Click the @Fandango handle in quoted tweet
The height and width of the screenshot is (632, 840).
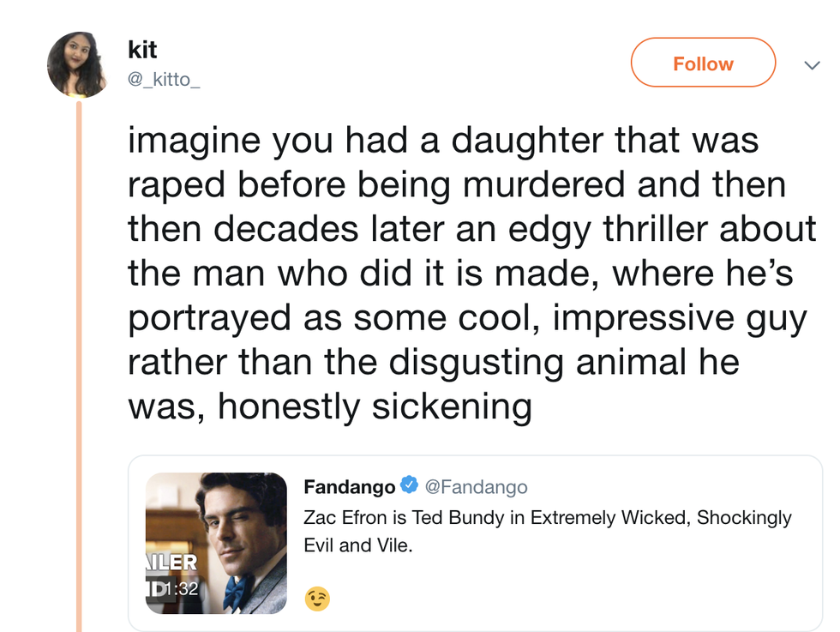point(477,487)
